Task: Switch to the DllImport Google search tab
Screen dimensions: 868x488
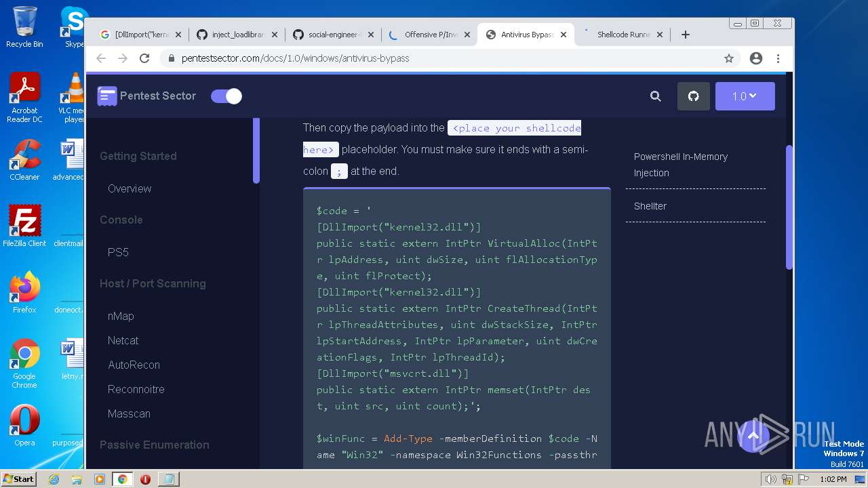Action: pyautogui.click(x=140, y=35)
